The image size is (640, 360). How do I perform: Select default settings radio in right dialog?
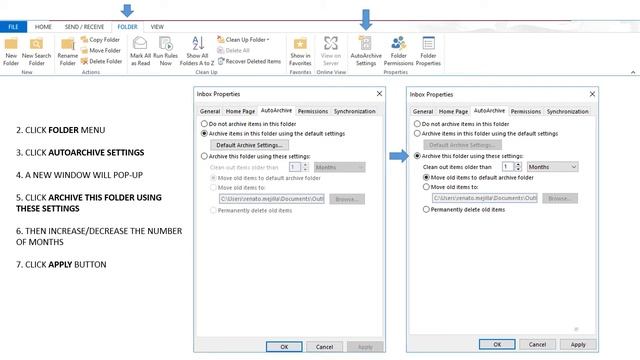click(x=417, y=133)
